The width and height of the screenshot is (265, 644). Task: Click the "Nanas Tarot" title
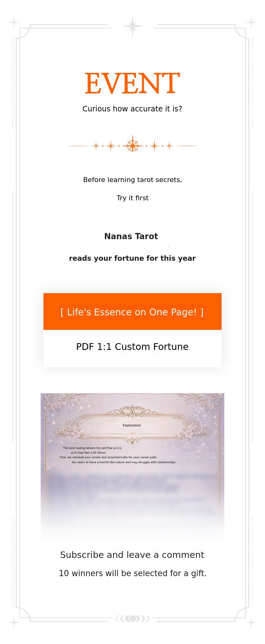pos(131,236)
